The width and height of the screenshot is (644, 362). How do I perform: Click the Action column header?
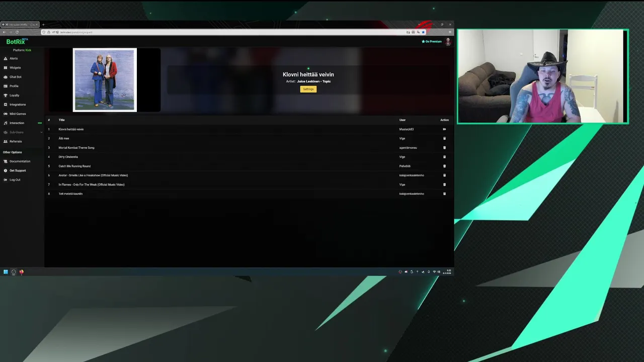click(444, 120)
